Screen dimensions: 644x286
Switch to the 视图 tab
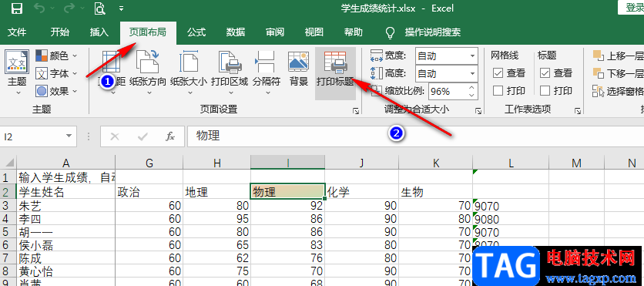(314, 32)
